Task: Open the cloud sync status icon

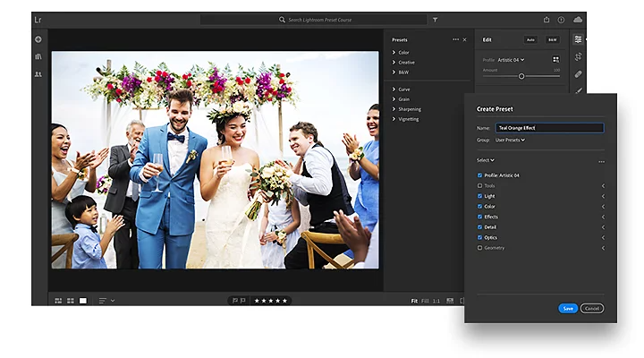Action: pyautogui.click(x=578, y=19)
